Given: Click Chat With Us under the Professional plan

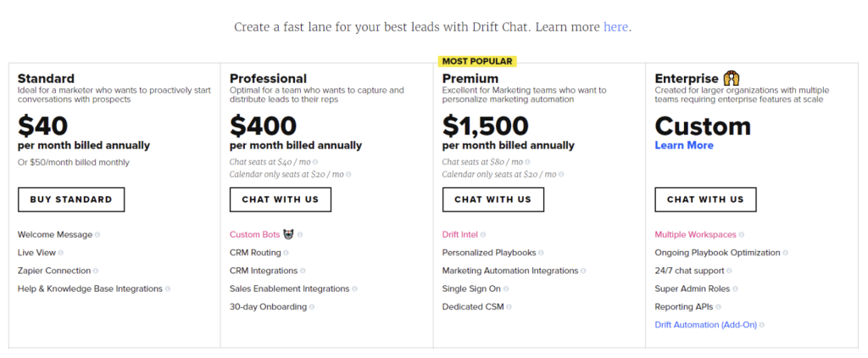Looking at the screenshot, I should 281,199.
